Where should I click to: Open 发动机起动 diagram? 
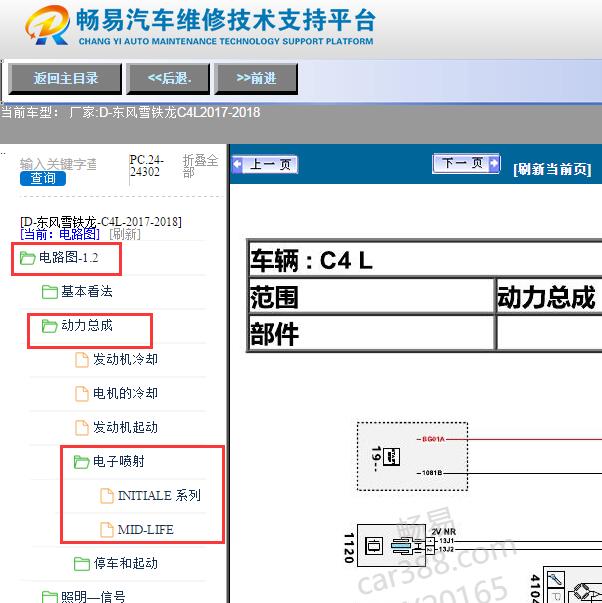tap(125, 427)
